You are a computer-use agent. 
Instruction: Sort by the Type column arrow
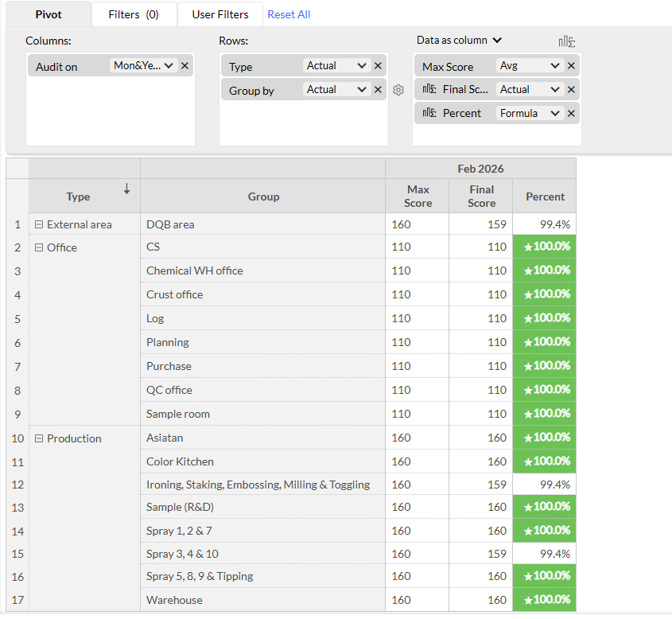pyautogui.click(x=126, y=189)
